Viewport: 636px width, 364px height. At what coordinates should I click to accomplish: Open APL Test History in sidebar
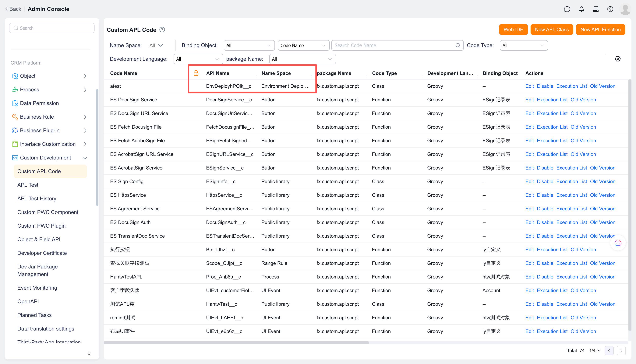point(37,198)
